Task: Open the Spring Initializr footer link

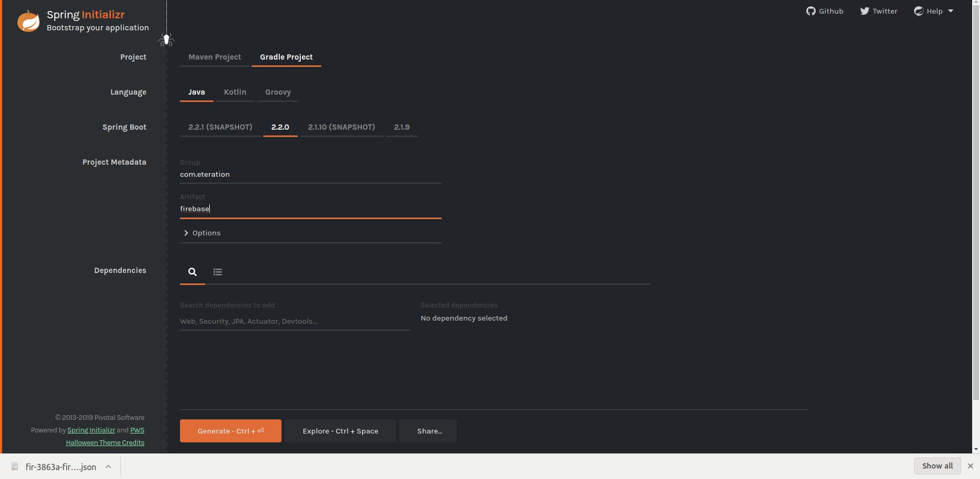Action: pos(91,430)
